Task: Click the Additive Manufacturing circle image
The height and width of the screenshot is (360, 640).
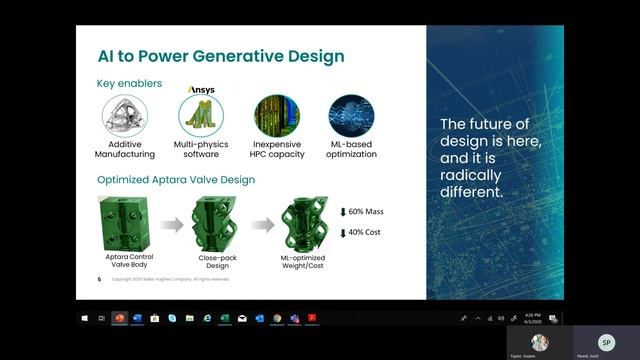Action: (124, 116)
